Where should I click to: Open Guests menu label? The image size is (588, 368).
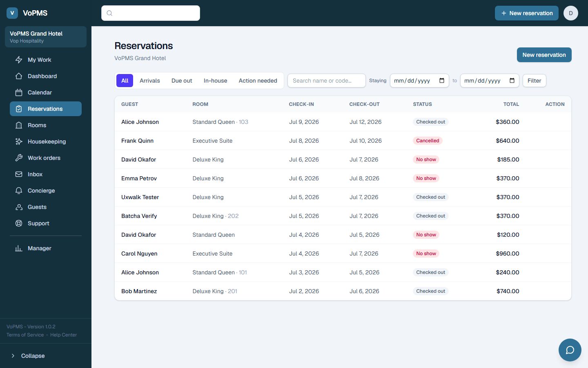[37, 207]
